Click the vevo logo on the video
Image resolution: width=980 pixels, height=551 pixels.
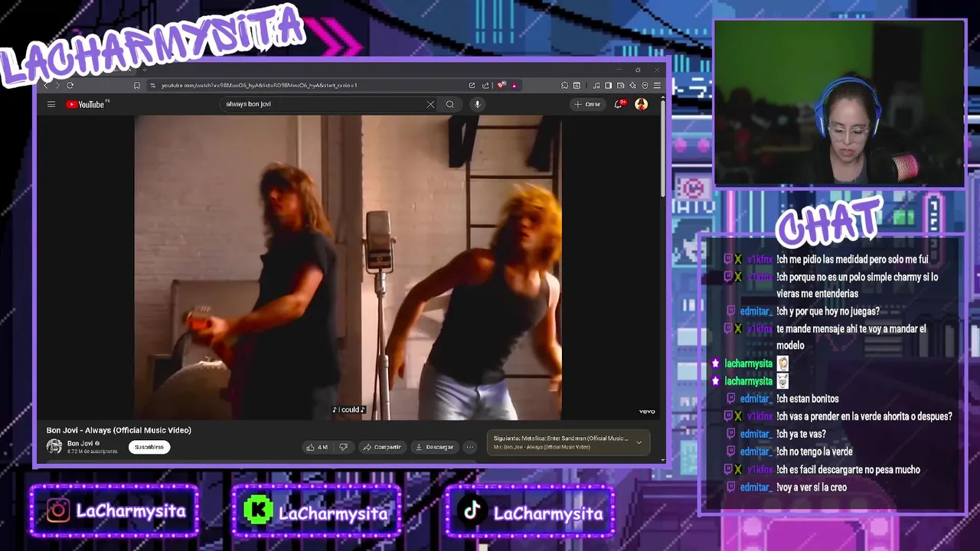click(647, 412)
